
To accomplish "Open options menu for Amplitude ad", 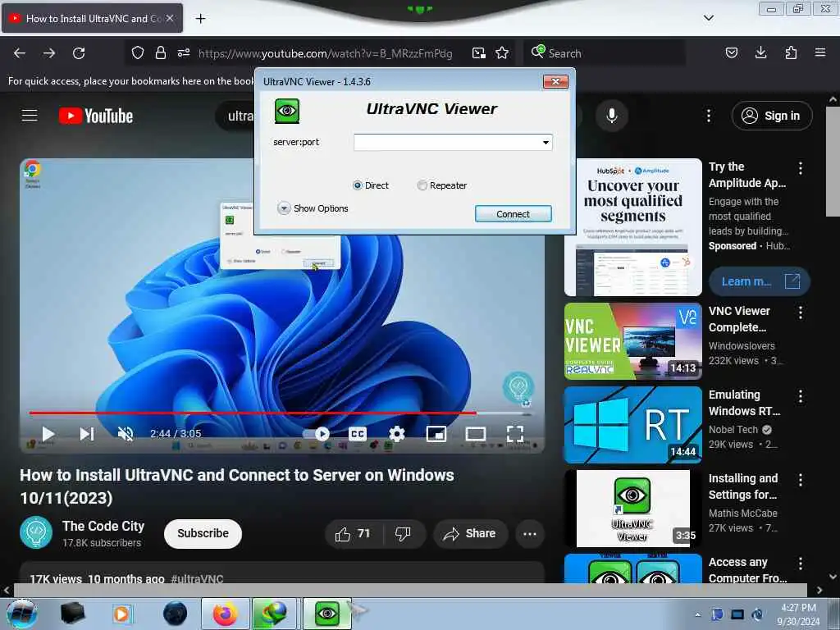I will [801, 168].
